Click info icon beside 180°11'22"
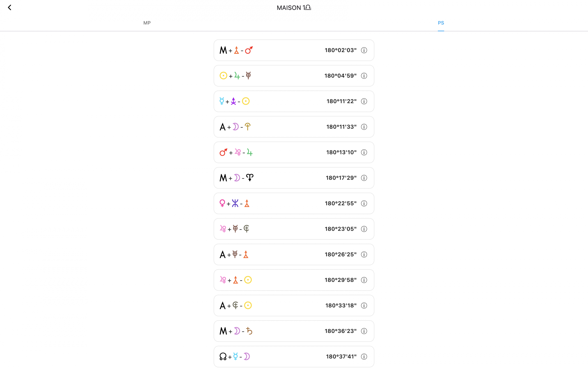This screenshot has height=369, width=588. click(x=364, y=101)
